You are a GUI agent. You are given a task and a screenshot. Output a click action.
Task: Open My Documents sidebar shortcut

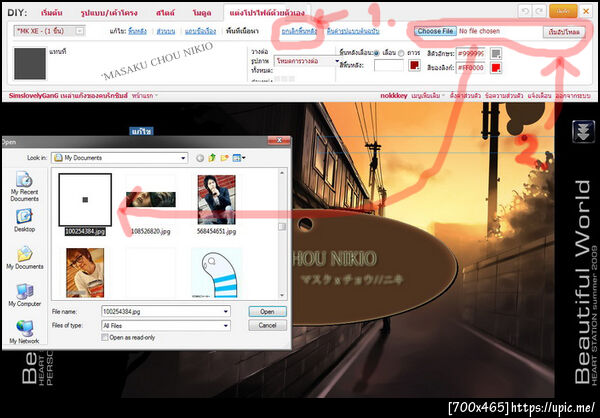point(24,258)
